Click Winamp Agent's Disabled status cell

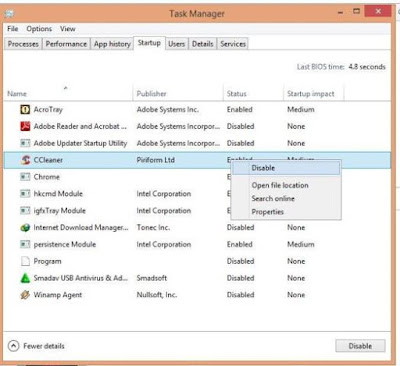240,295
